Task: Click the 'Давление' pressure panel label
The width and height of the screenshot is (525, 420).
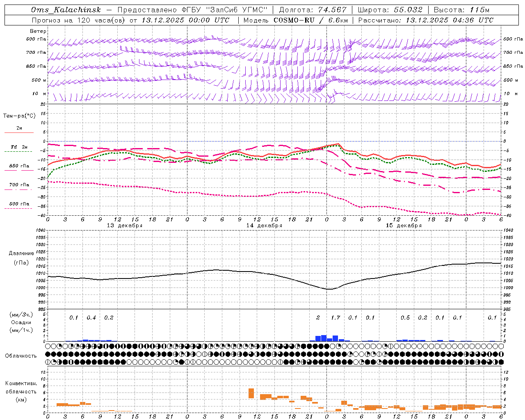Action: click(21, 253)
